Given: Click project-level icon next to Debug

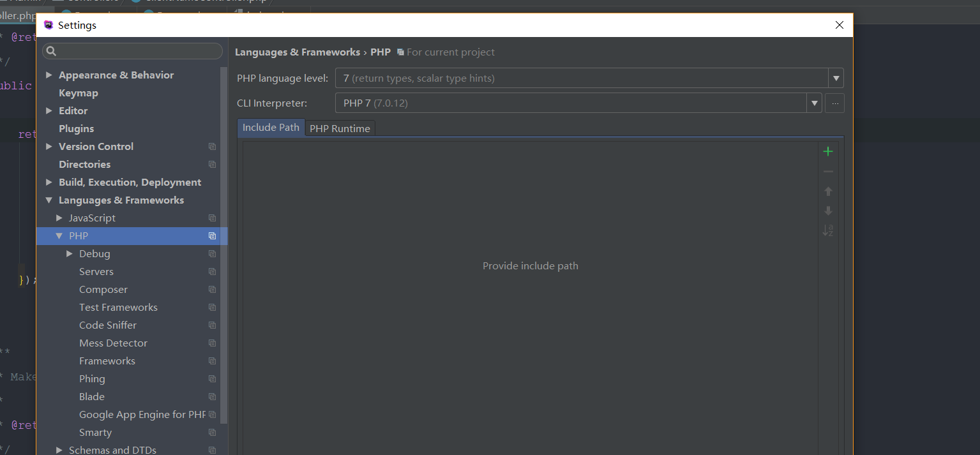Looking at the screenshot, I should [213, 254].
